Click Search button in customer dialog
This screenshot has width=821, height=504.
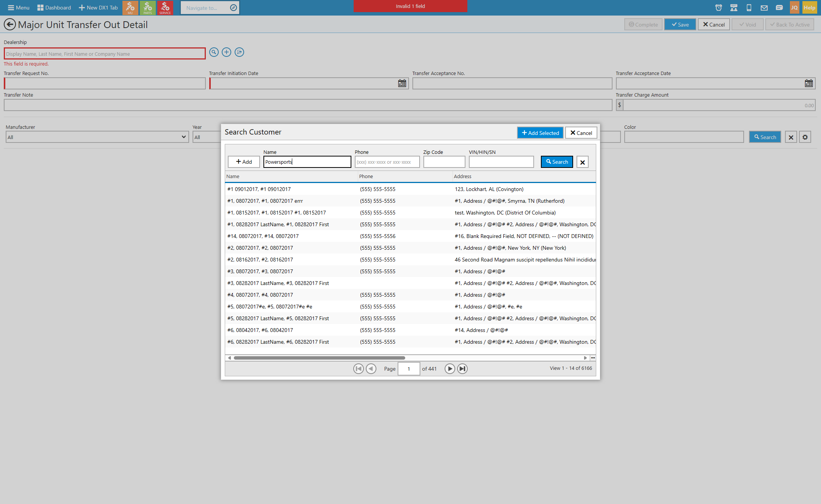[557, 162]
